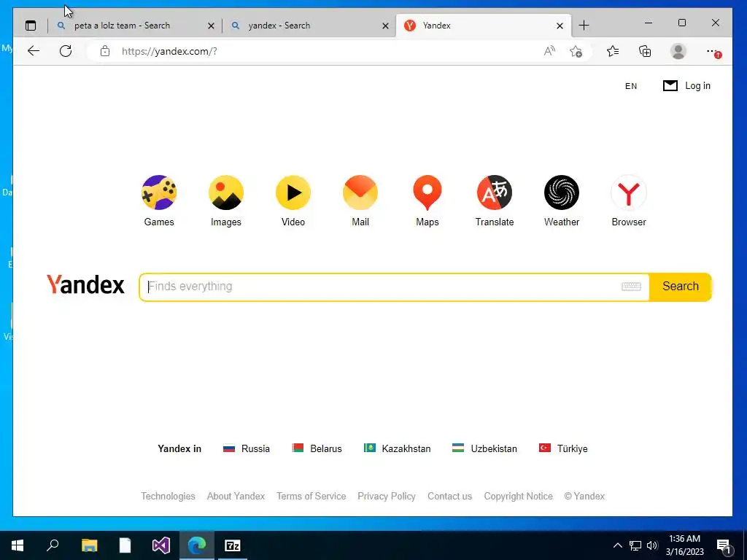Open the browser profile avatar

click(x=678, y=51)
